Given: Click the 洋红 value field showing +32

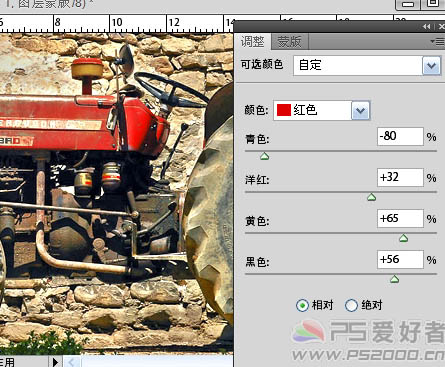Looking at the screenshot, I should [400, 177].
